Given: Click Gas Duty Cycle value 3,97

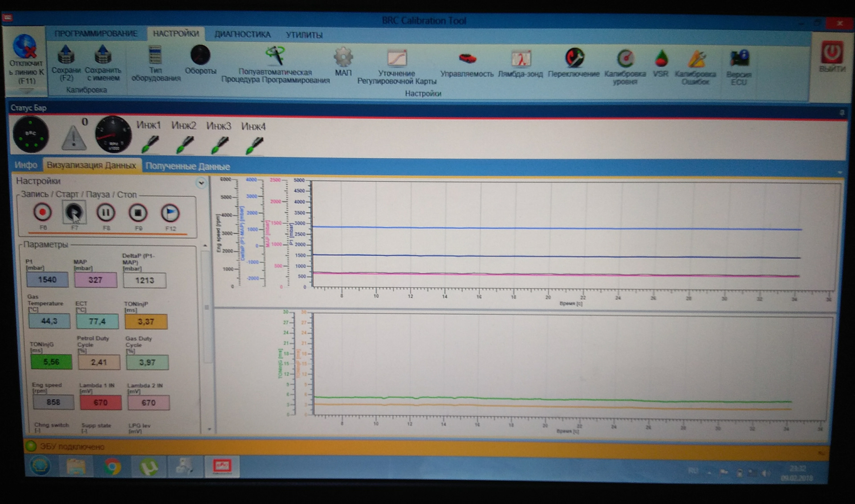Looking at the screenshot, I should [147, 362].
